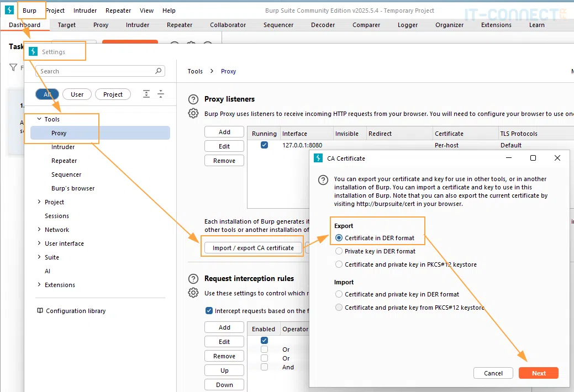Click the Import / export CA certificate button
The height and width of the screenshot is (392, 574).
tap(253, 248)
